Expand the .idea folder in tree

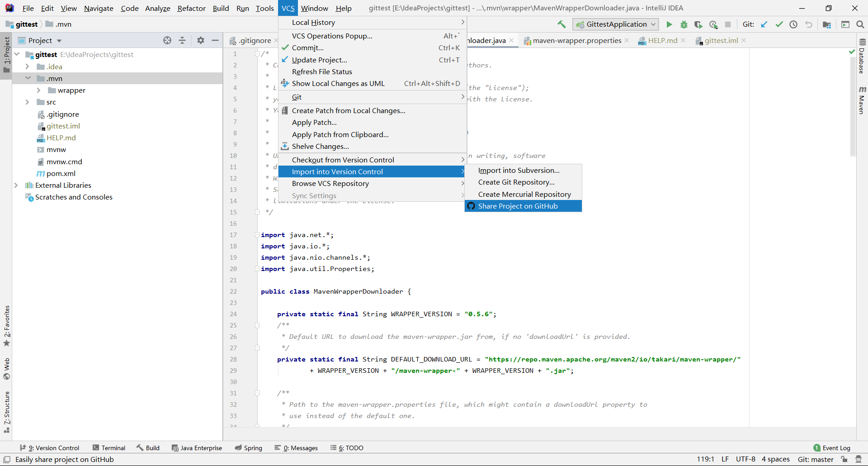click(27, 67)
